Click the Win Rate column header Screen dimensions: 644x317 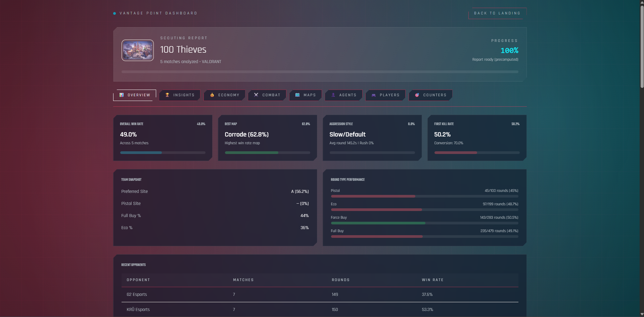(x=433, y=280)
